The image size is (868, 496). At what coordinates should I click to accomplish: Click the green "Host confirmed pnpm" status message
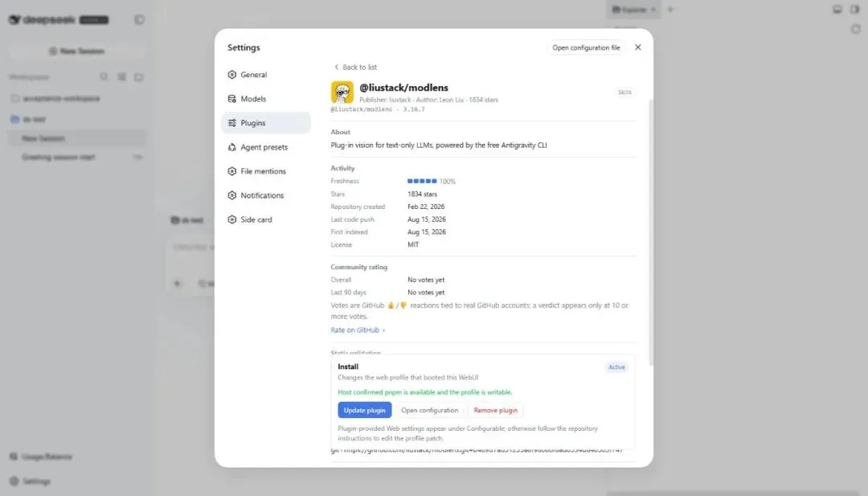[424, 392]
